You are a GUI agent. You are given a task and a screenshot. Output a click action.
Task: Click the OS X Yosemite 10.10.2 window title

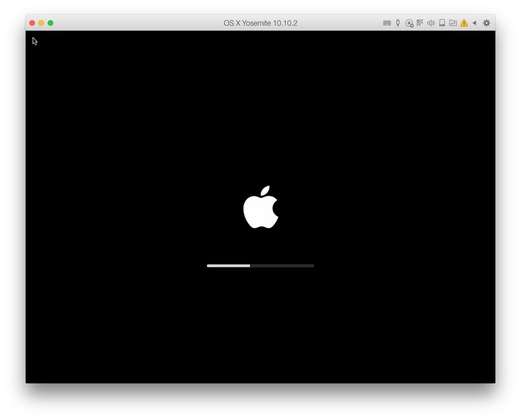tap(260, 23)
